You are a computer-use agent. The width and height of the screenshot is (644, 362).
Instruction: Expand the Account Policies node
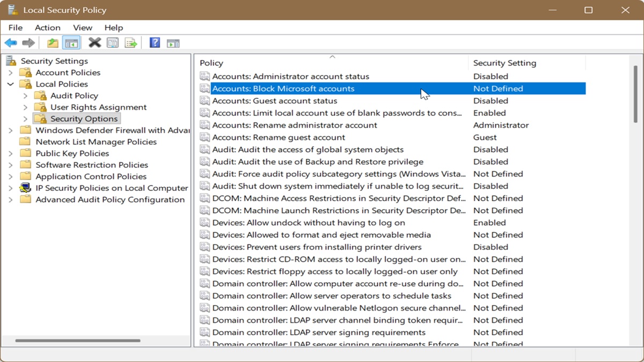click(x=10, y=72)
